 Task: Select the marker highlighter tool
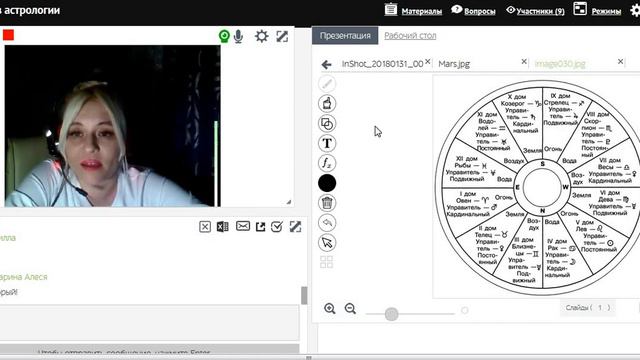(327, 104)
